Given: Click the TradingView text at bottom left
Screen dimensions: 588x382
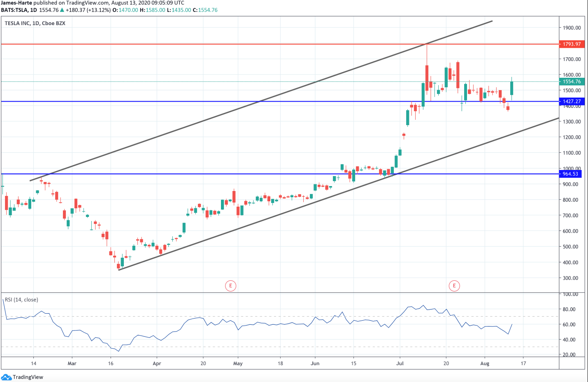Looking at the screenshot, I should [28, 377].
